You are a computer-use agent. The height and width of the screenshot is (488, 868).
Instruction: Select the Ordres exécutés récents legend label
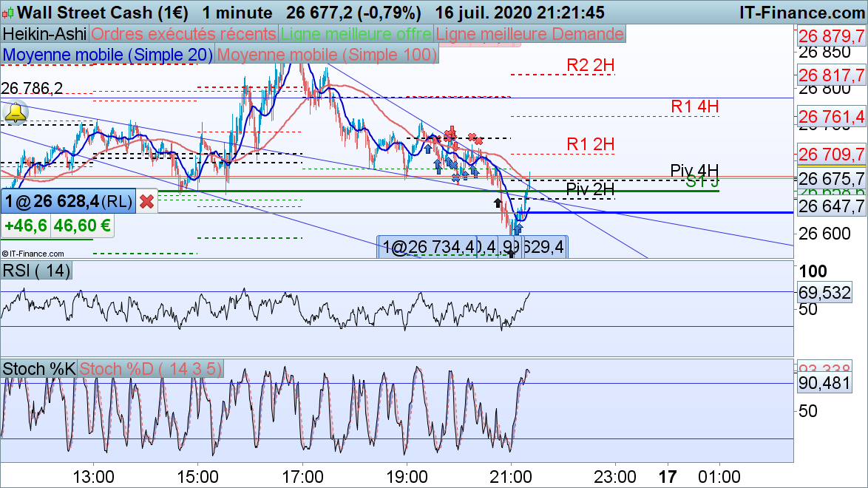(184, 34)
